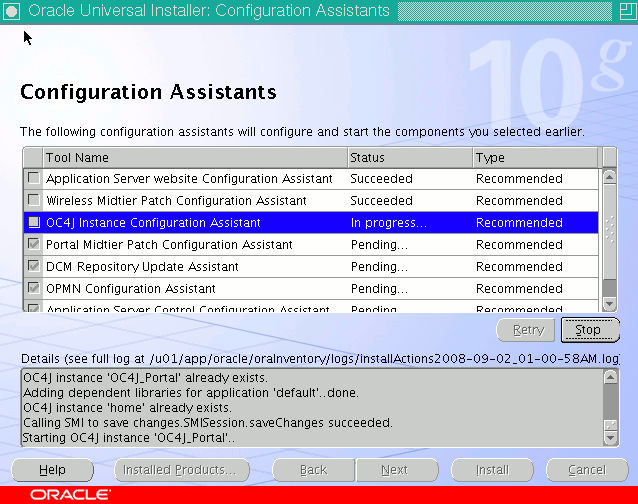Click log line "Starting OC4J instance 'OC4J_Portal'.."
638x504 pixels.
tap(129, 438)
